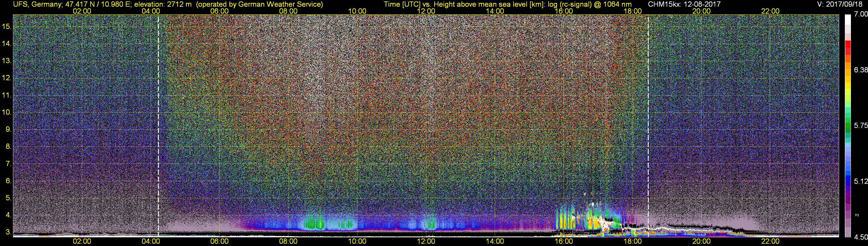
Task: Click the '12.' height axis label
Action: (x=7, y=78)
